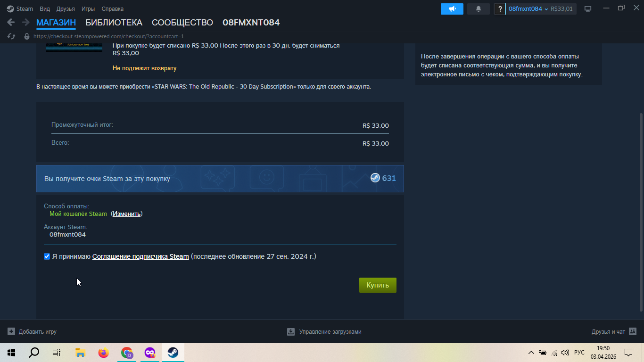This screenshot has height=362, width=644.
Task: Click the Steam points coin icon
Action: point(375,178)
